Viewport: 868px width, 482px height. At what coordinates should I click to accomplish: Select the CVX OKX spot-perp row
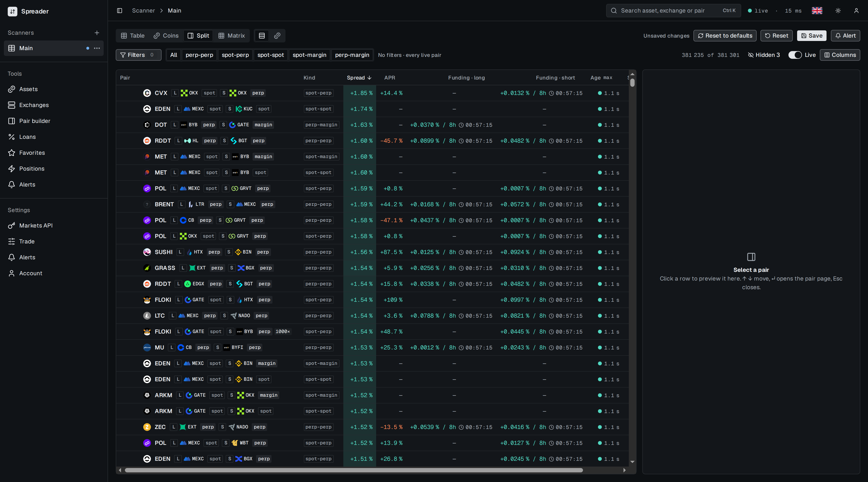coord(372,93)
